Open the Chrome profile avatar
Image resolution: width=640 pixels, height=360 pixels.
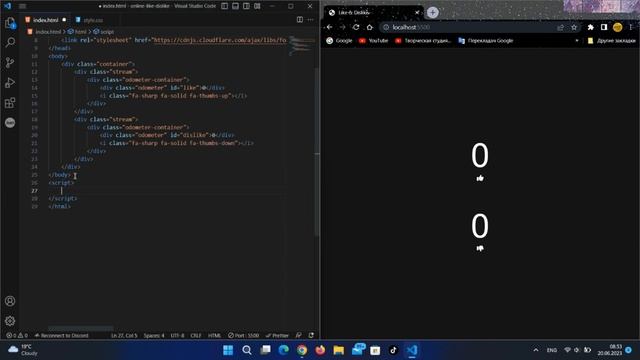(x=618, y=27)
